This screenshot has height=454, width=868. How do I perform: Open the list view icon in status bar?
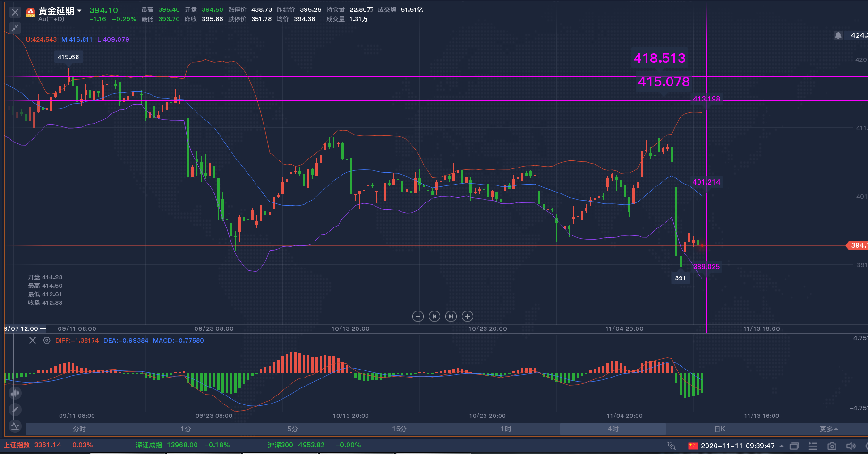(813, 446)
